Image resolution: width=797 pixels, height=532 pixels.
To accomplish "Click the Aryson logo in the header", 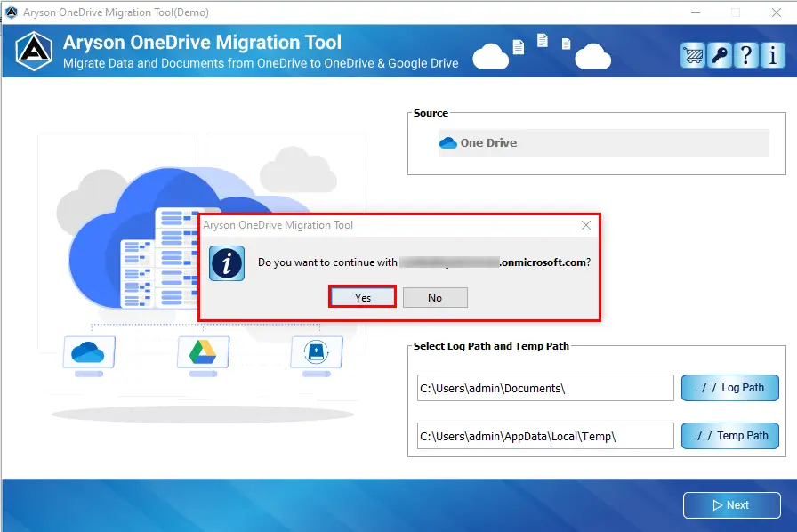I will pos(34,51).
